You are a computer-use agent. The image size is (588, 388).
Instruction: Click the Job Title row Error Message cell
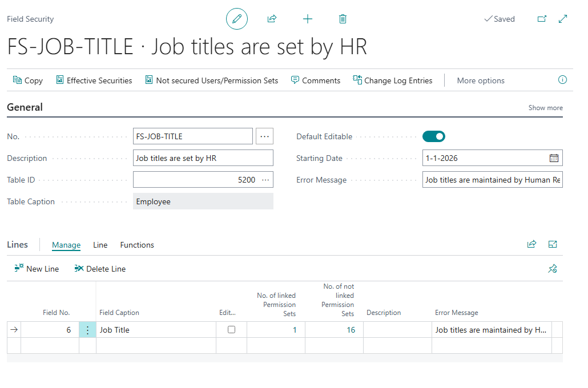coord(492,330)
